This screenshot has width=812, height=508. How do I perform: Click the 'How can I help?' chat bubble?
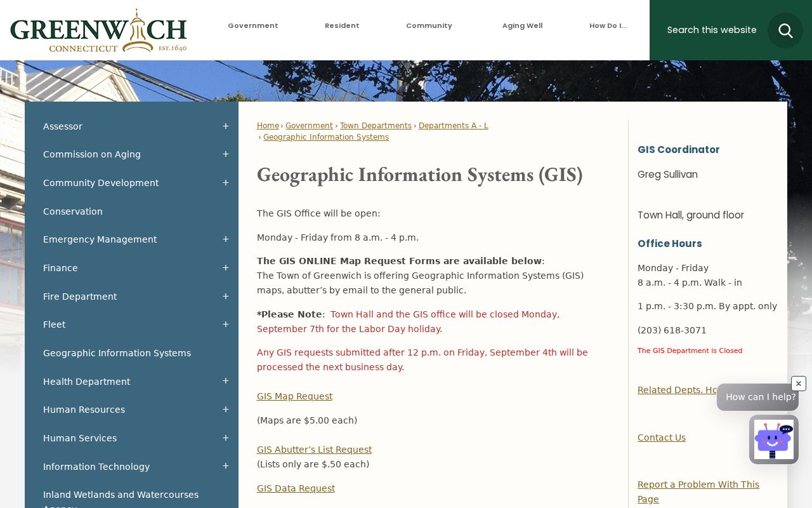tap(757, 397)
